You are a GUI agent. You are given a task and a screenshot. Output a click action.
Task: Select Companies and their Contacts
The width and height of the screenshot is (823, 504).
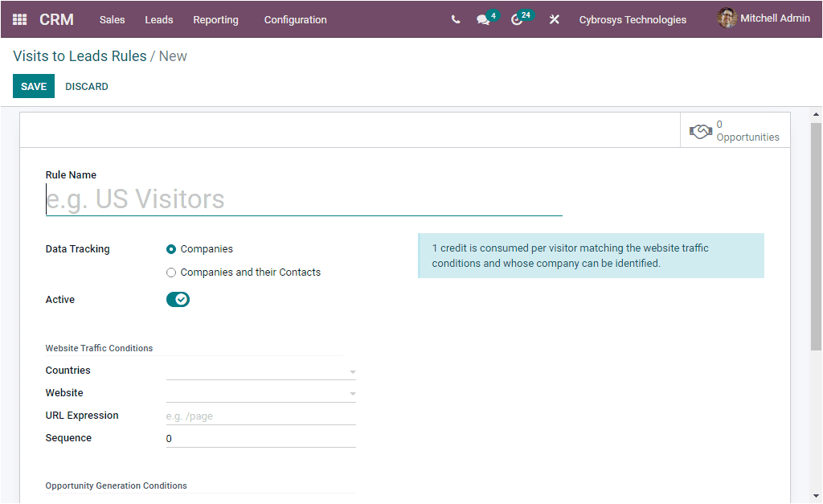click(170, 272)
